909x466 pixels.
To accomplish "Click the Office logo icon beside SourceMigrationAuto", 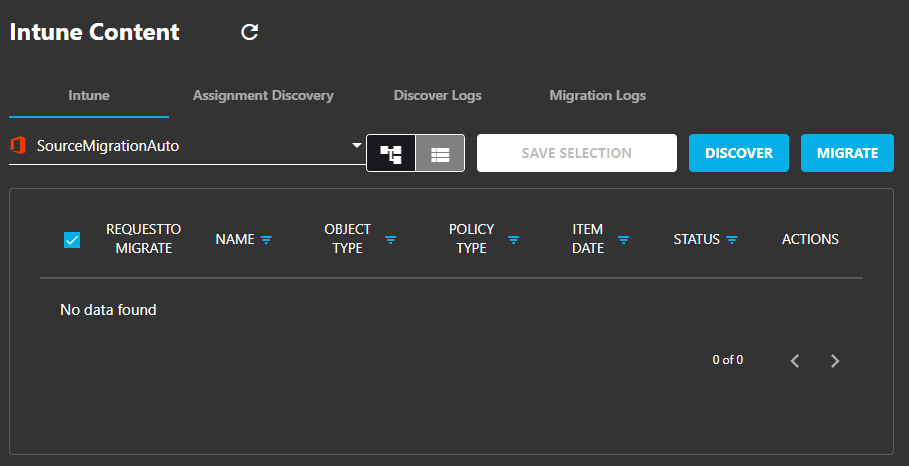I will pyautogui.click(x=18, y=145).
